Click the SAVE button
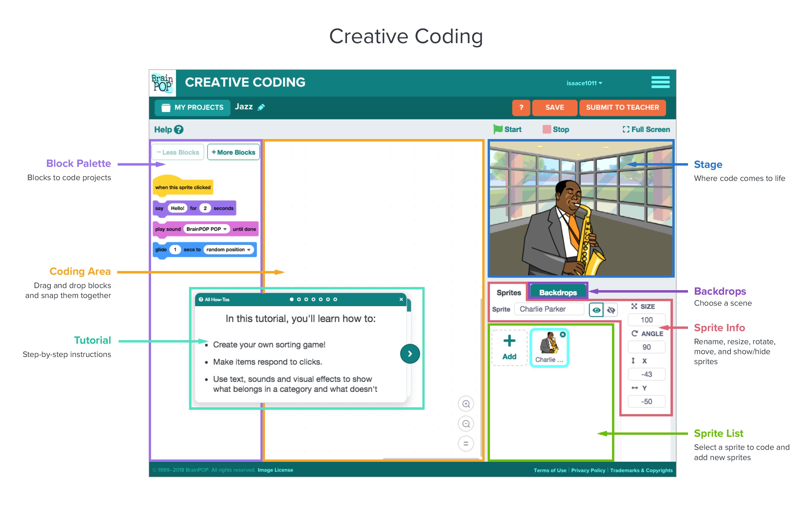 point(554,107)
